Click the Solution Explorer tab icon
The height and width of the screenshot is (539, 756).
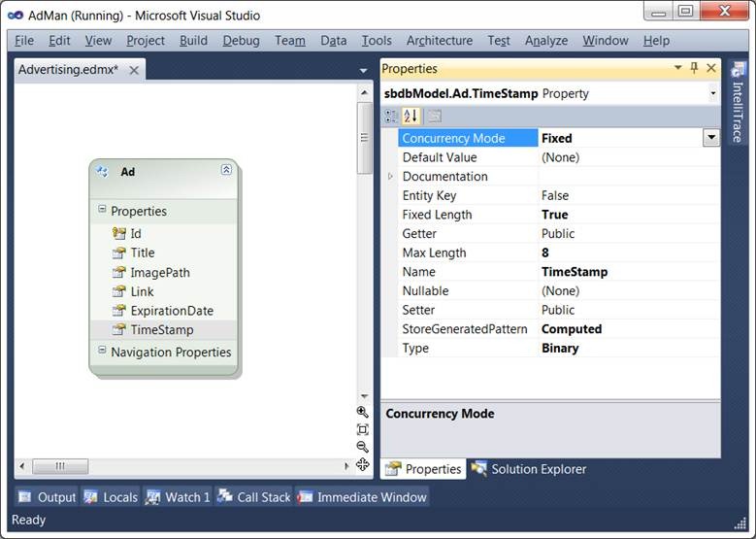[478, 468]
